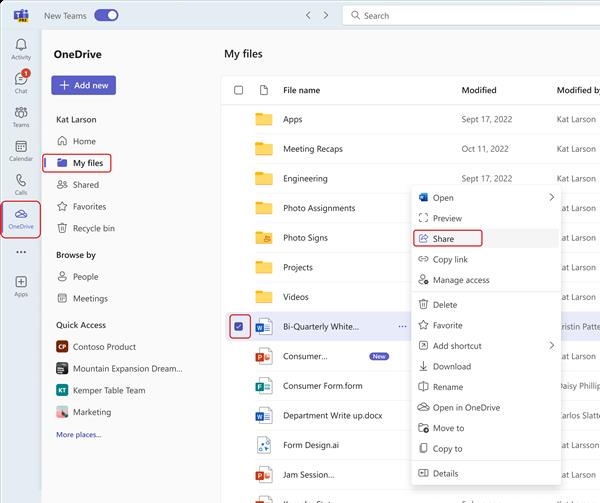Open the more apps ellipsis in rail
The height and width of the screenshot is (503, 600).
pyautogui.click(x=21, y=252)
